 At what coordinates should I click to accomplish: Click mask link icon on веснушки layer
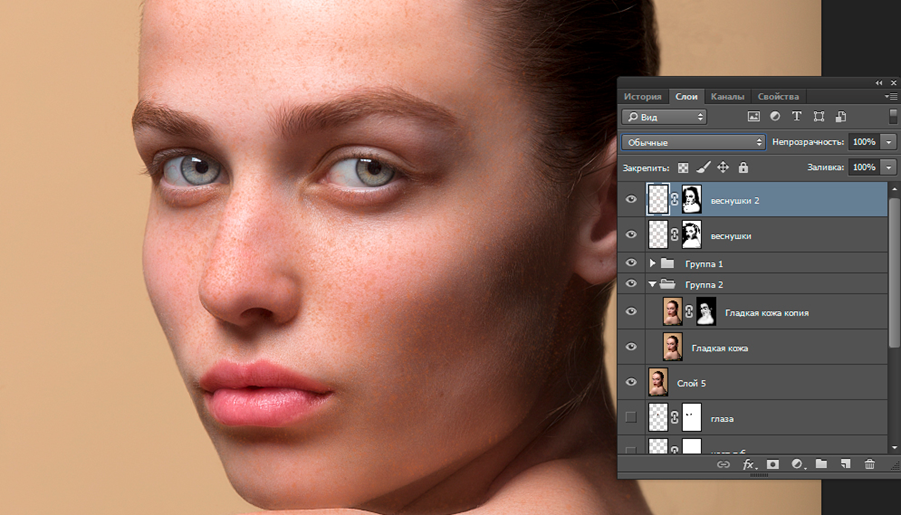(675, 235)
